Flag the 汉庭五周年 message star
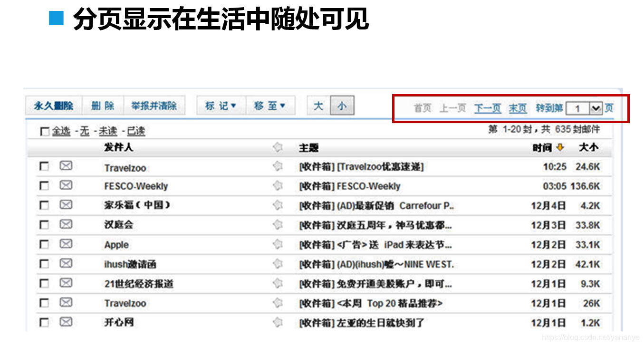The image size is (644, 346). pyautogui.click(x=278, y=225)
